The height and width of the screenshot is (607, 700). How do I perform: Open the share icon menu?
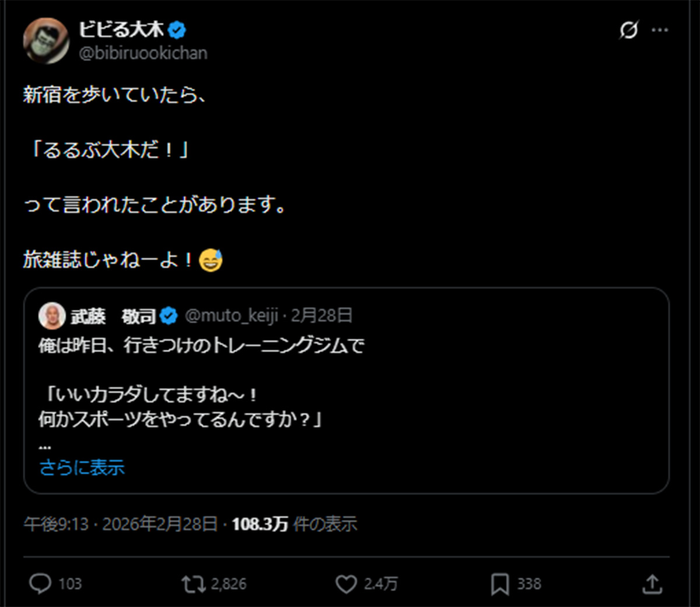(652, 583)
